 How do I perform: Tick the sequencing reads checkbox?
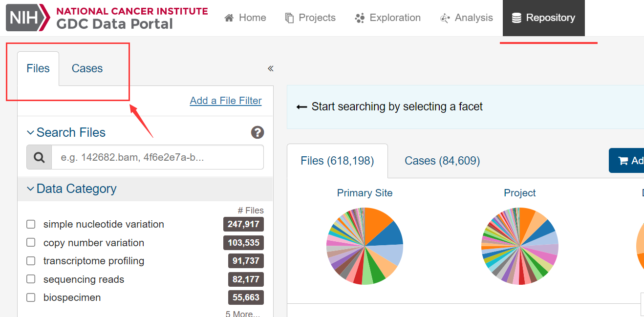point(31,279)
